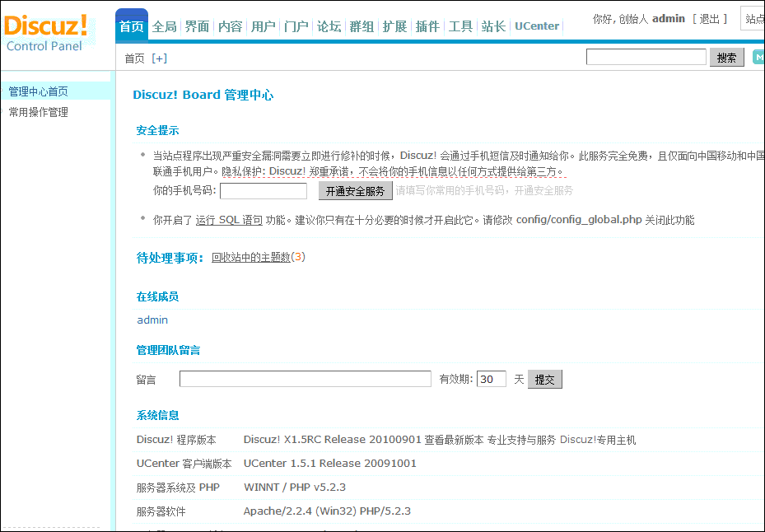The width and height of the screenshot is (765, 532).
Task: Select 常用操作管理 in the sidebar
Action: [39, 112]
